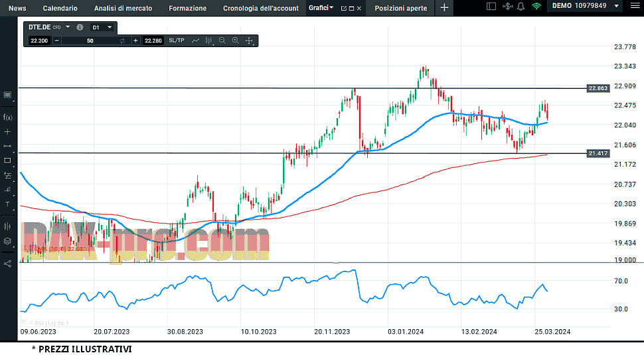Open the D1 timeframe dropdown
The height and width of the screenshot is (355, 644).
pyautogui.click(x=102, y=27)
